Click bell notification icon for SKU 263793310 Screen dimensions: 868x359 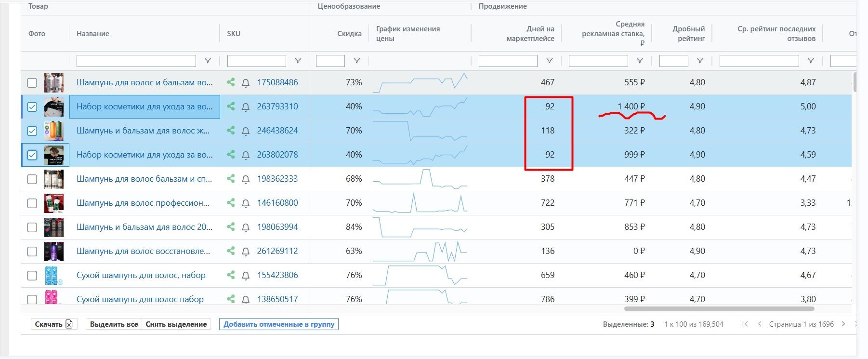click(246, 107)
